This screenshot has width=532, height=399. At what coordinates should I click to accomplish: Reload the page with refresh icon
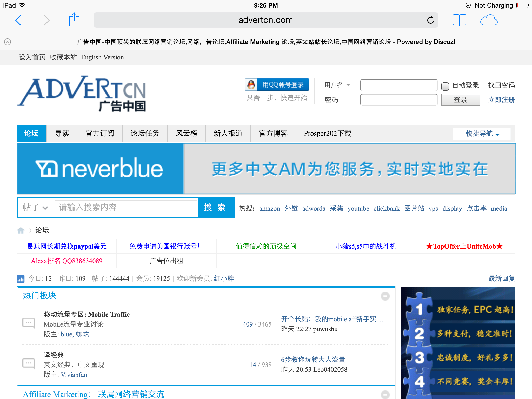430,20
